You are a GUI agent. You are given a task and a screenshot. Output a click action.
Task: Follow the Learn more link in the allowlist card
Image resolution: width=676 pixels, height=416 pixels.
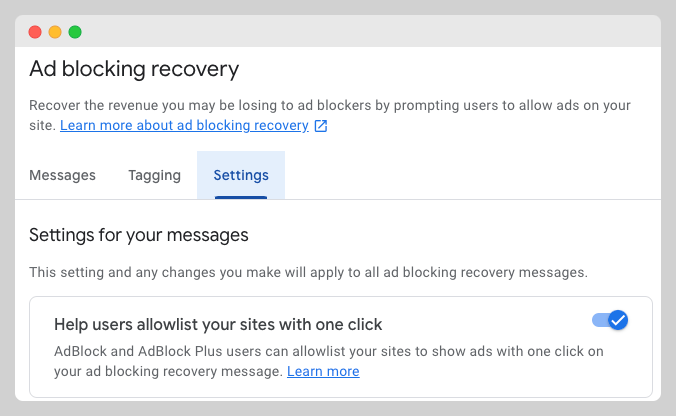323,372
